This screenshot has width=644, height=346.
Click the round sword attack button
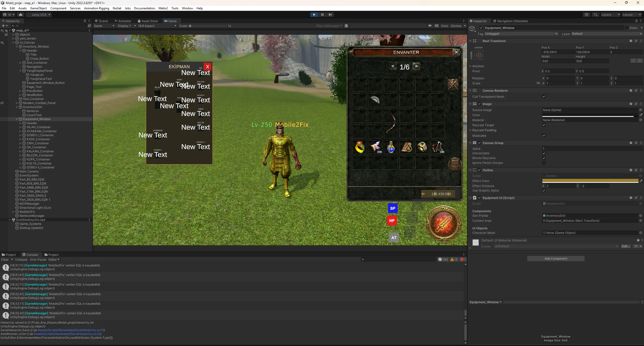click(x=444, y=224)
